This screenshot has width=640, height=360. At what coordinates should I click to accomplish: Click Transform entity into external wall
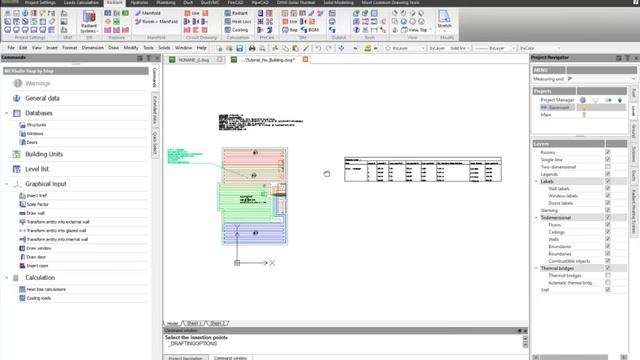point(58,222)
